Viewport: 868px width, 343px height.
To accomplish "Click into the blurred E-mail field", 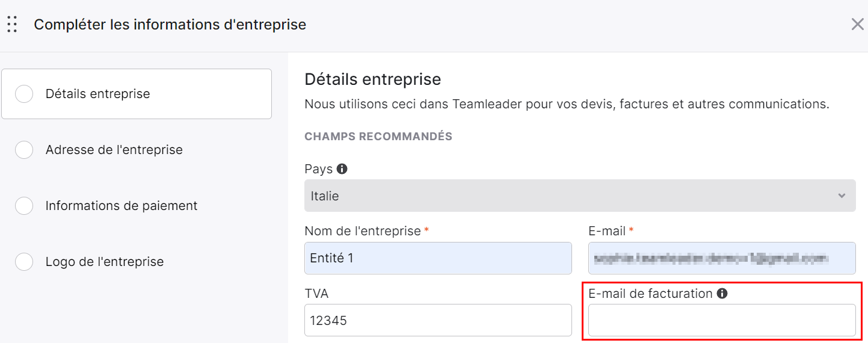I will click(x=722, y=258).
